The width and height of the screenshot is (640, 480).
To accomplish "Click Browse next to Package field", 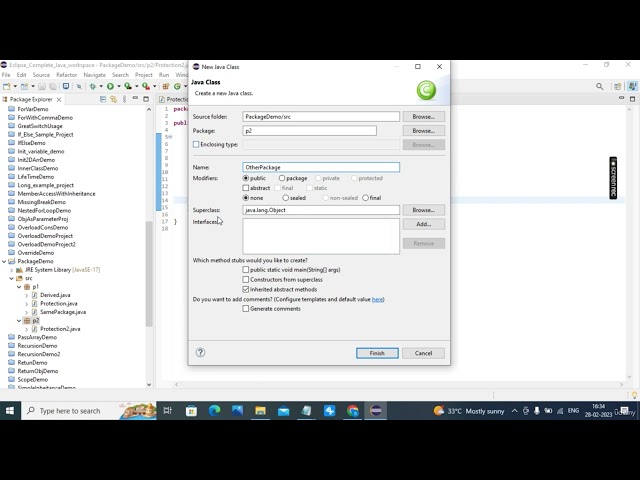I will 424,131.
